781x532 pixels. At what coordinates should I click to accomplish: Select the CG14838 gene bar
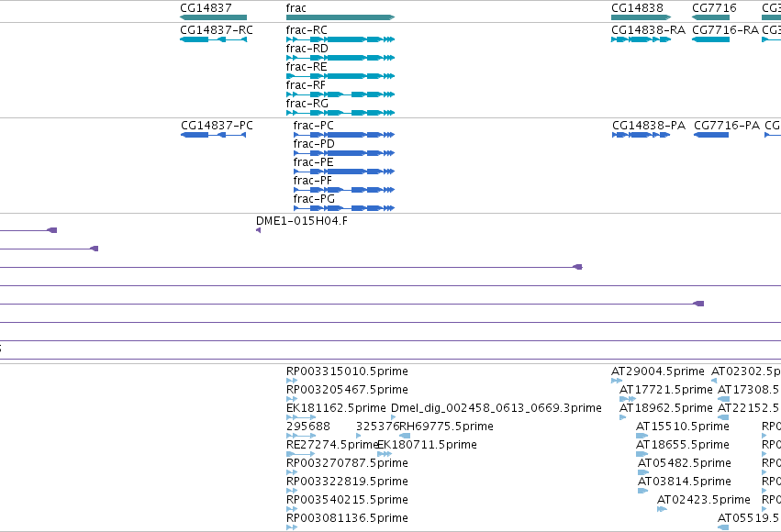[x=641, y=17]
